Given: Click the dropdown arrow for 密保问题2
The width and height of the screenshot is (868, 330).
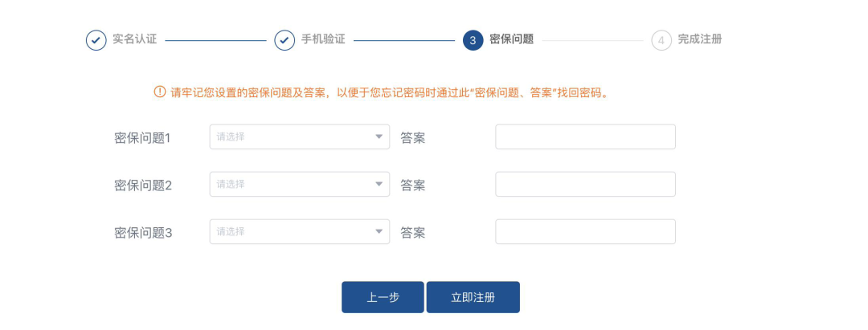Looking at the screenshot, I should [379, 184].
